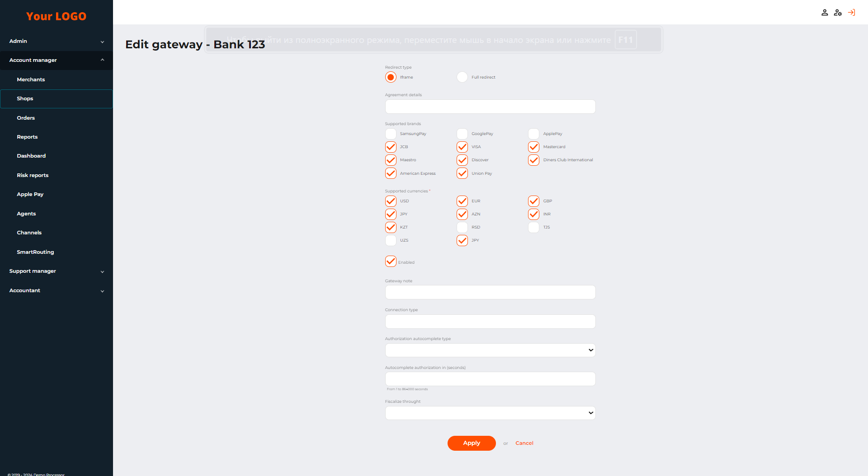Enable the GooglePay brand checkbox
868x476 pixels.
(462, 134)
